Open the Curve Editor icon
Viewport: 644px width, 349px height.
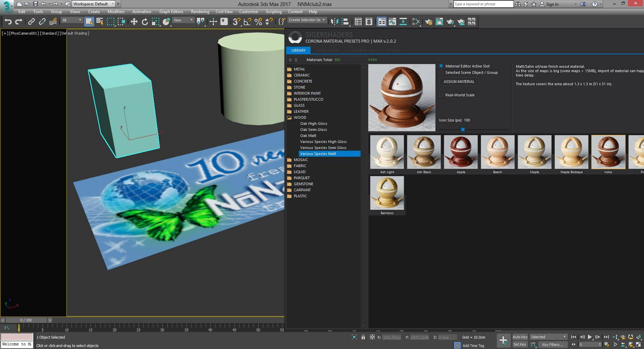[392, 22]
